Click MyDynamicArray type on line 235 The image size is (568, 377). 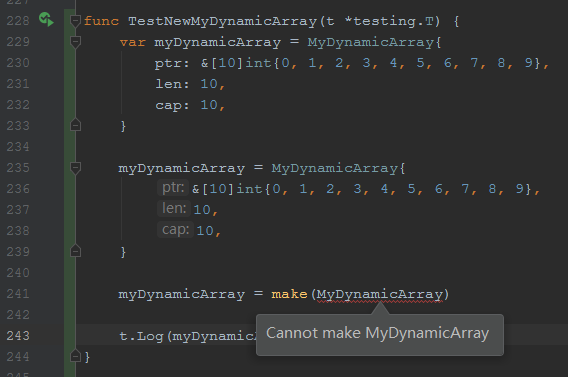pyautogui.click(x=335, y=169)
